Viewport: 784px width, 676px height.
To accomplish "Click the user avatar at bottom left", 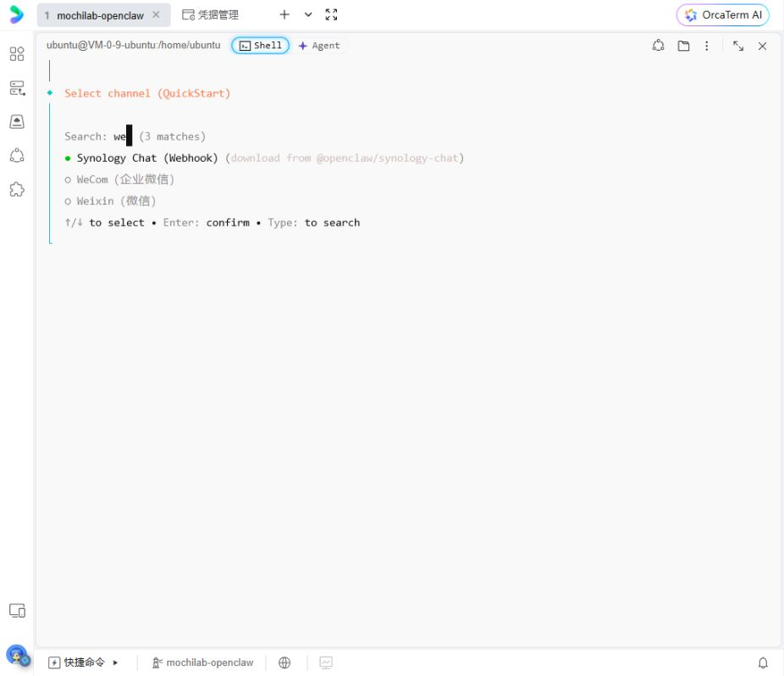I will pos(17,655).
